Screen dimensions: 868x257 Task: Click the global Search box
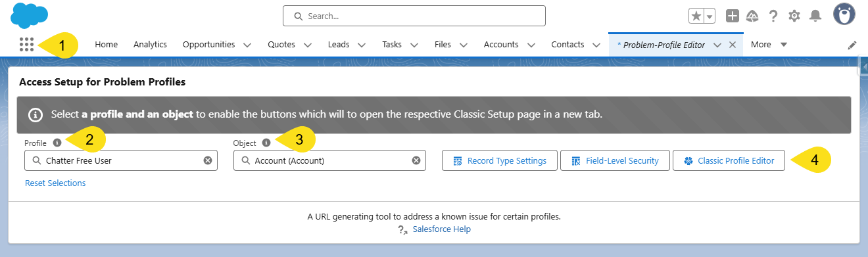click(x=414, y=16)
